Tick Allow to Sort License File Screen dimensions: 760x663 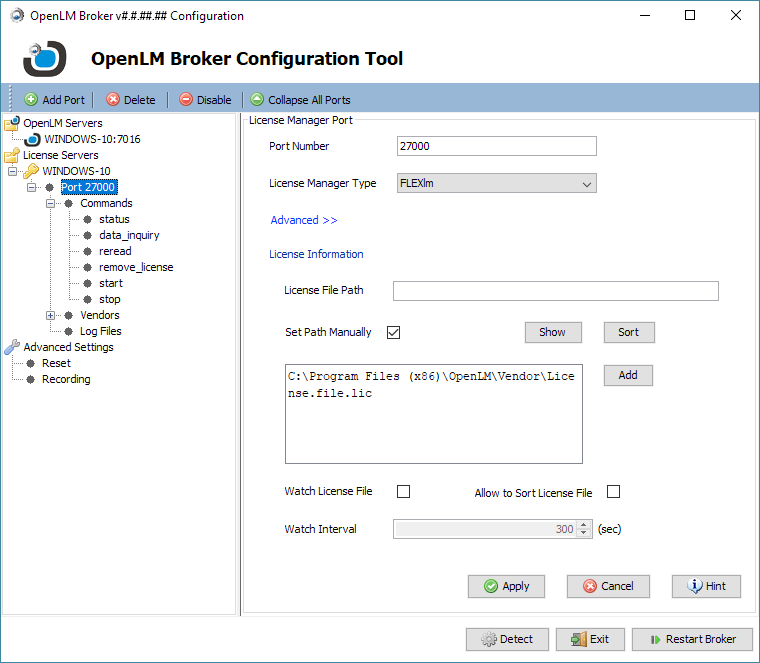click(x=614, y=492)
